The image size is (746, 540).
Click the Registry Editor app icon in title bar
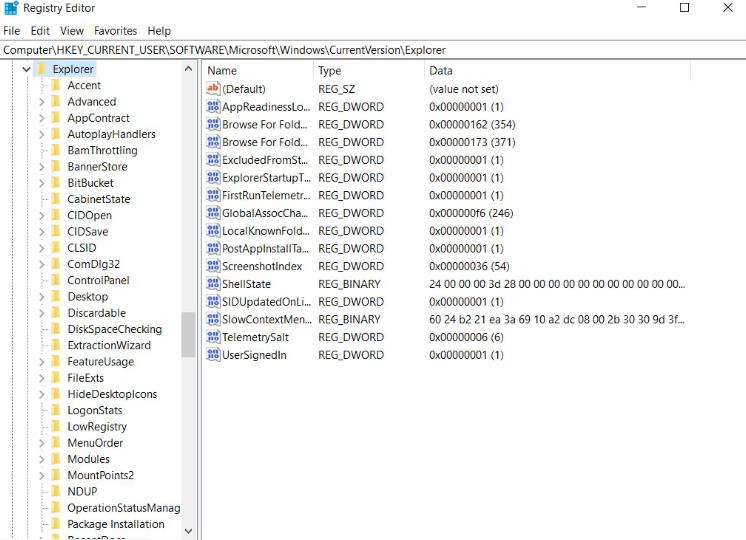11,8
